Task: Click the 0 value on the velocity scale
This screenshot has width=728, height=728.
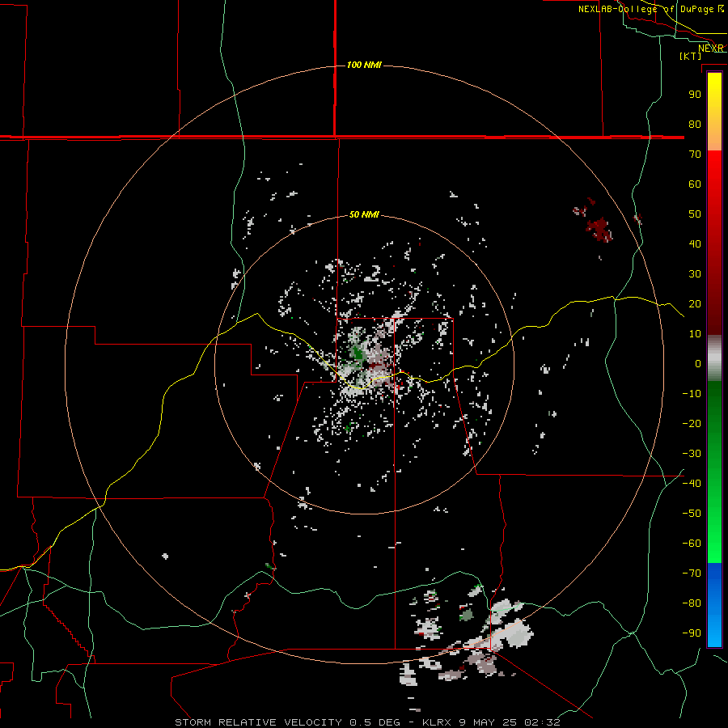Action: pos(698,363)
